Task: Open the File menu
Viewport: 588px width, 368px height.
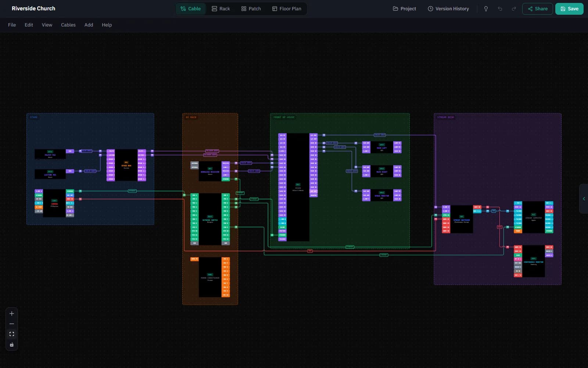Action: (x=12, y=25)
